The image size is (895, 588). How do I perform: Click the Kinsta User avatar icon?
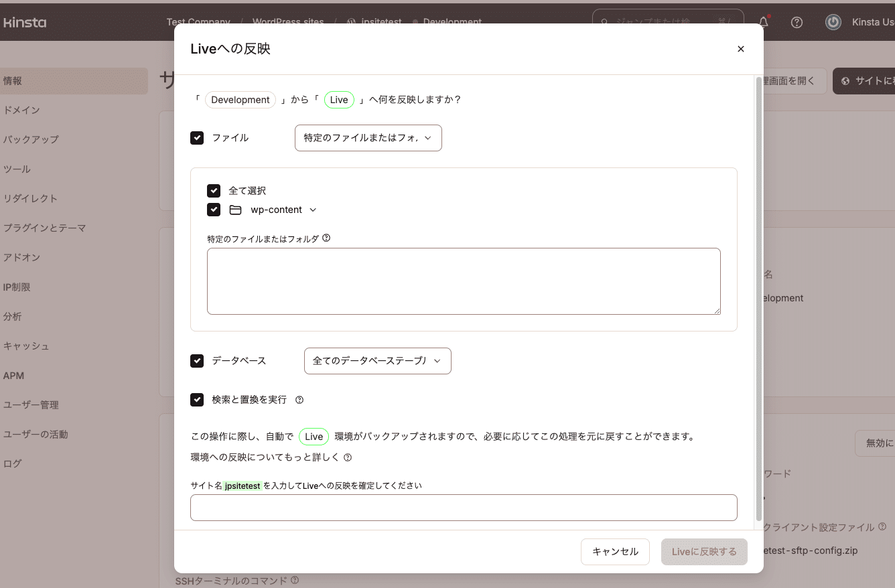pos(833,22)
